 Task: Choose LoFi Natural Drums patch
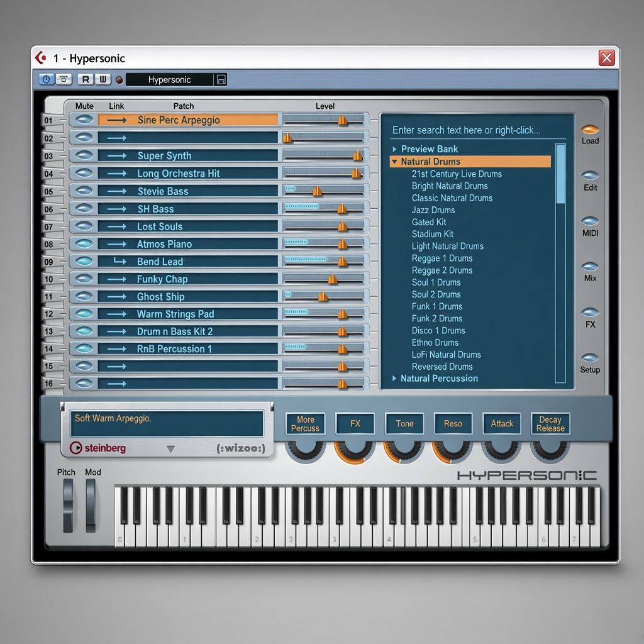(x=446, y=355)
